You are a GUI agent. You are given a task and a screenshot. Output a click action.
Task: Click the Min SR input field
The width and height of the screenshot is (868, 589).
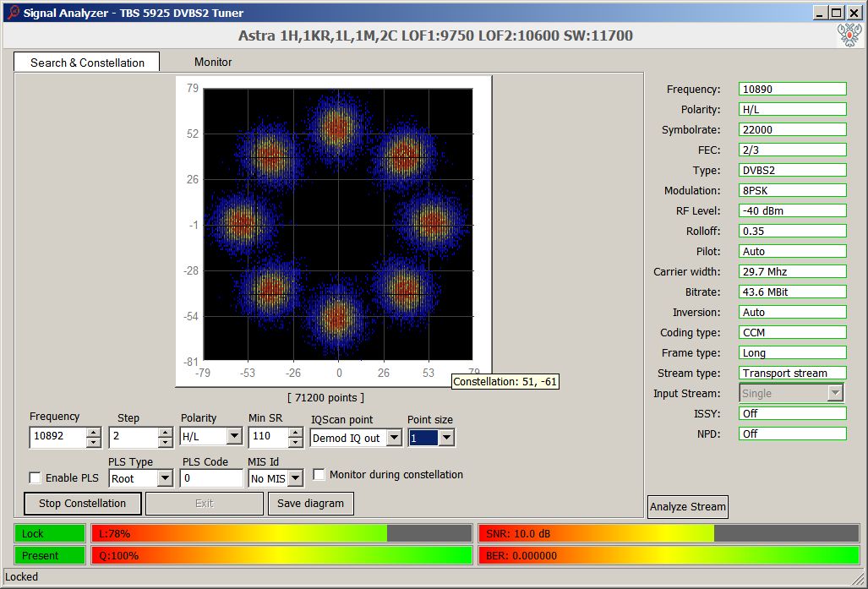[x=269, y=437]
